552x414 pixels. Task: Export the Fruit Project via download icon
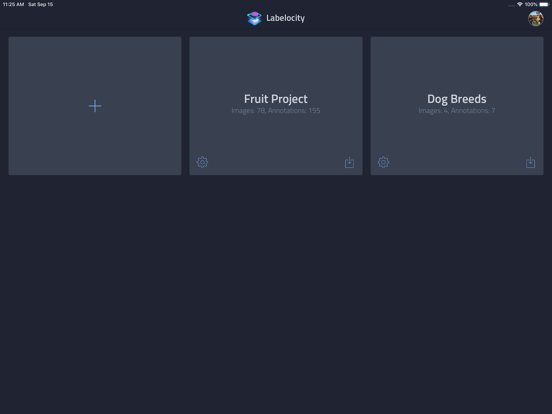pyautogui.click(x=349, y=162)
